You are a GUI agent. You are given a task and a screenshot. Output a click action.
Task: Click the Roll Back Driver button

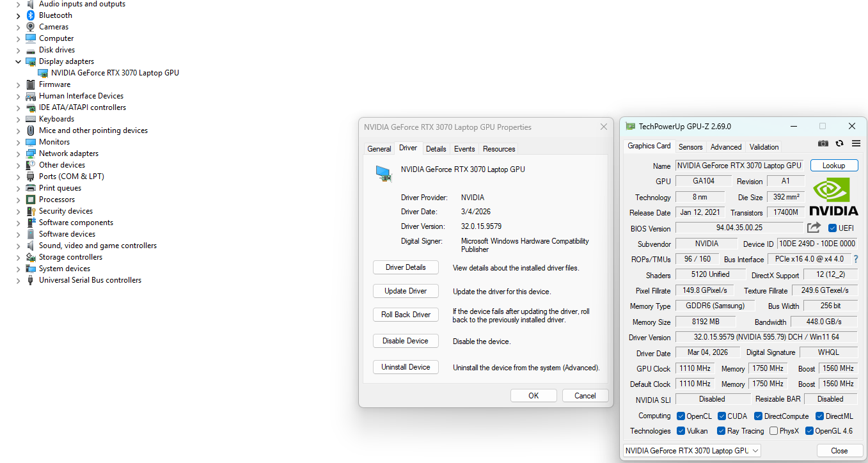pos(406,315)
